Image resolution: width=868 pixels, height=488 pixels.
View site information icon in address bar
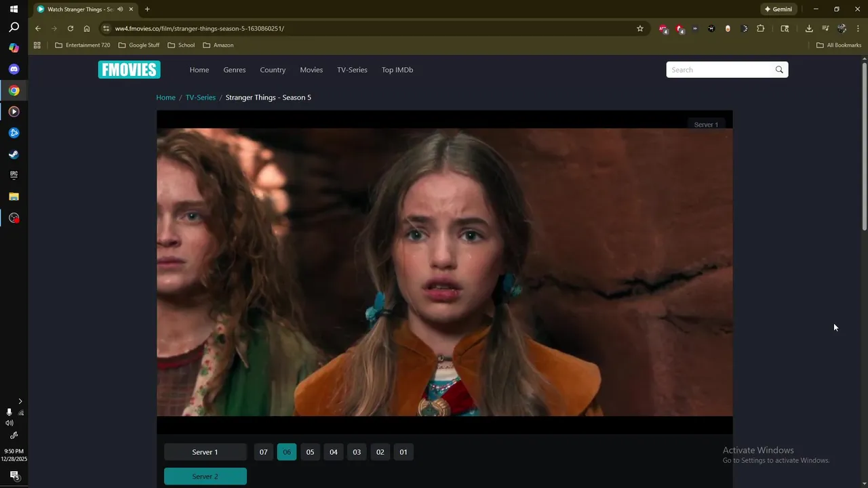(105, 28)
